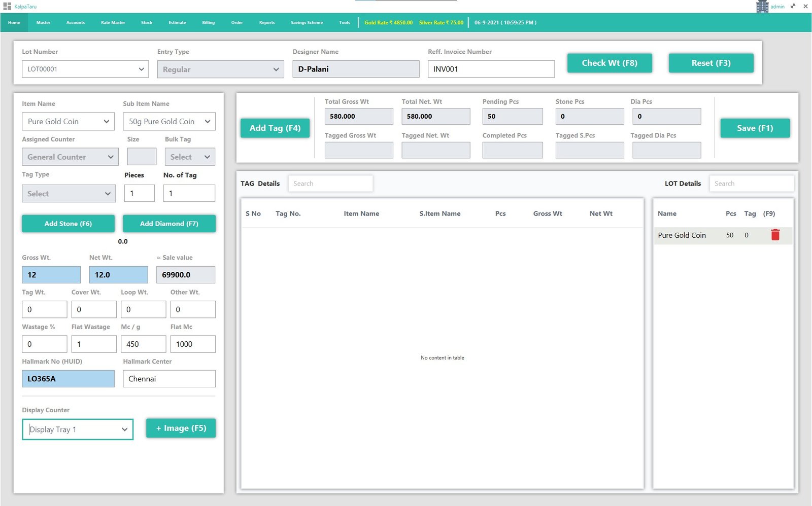Click the No. of Tag input field

[189, 193]
